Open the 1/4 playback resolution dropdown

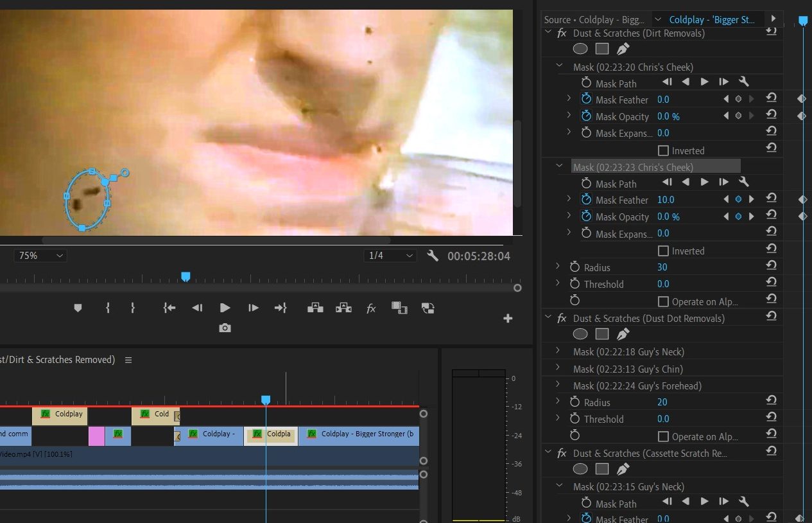[x=390, y=256]
